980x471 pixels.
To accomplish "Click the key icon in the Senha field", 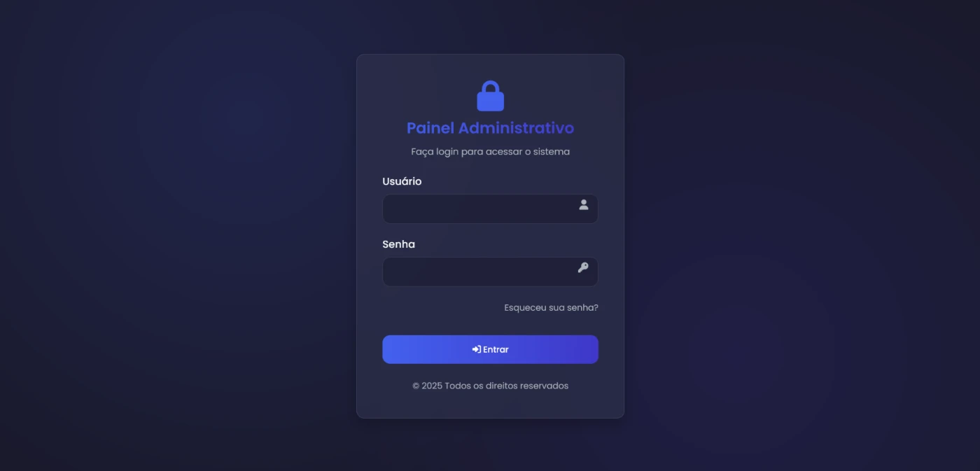I will (583, 267).
